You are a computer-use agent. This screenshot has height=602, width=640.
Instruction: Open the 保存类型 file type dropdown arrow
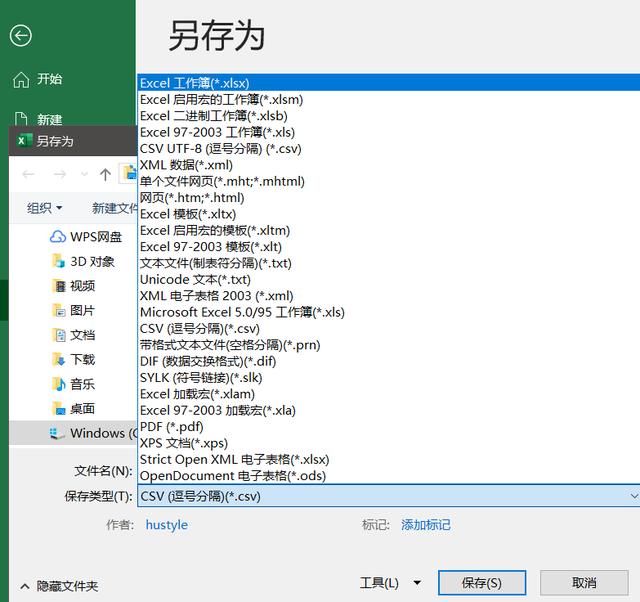tap(633, 496)
